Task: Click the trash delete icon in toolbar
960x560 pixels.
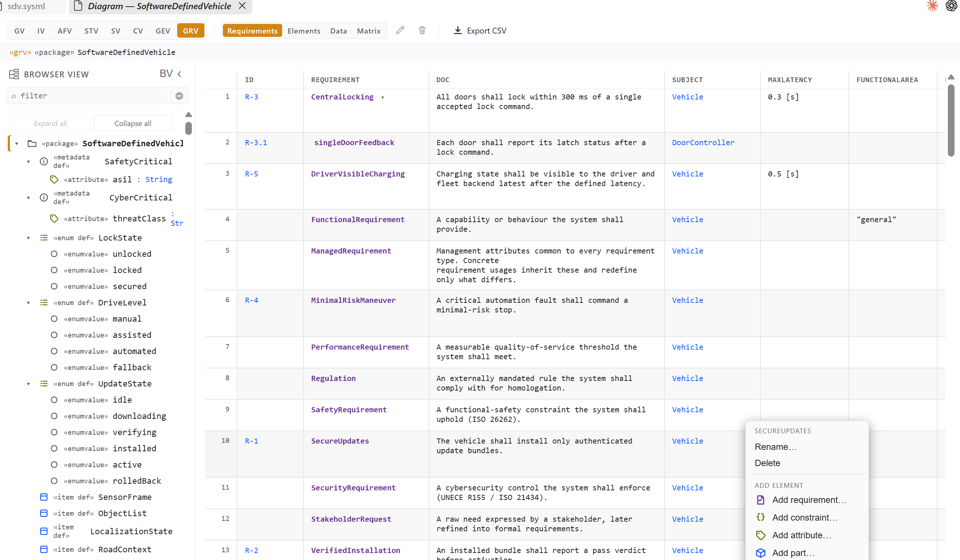Action: (422, 31)
